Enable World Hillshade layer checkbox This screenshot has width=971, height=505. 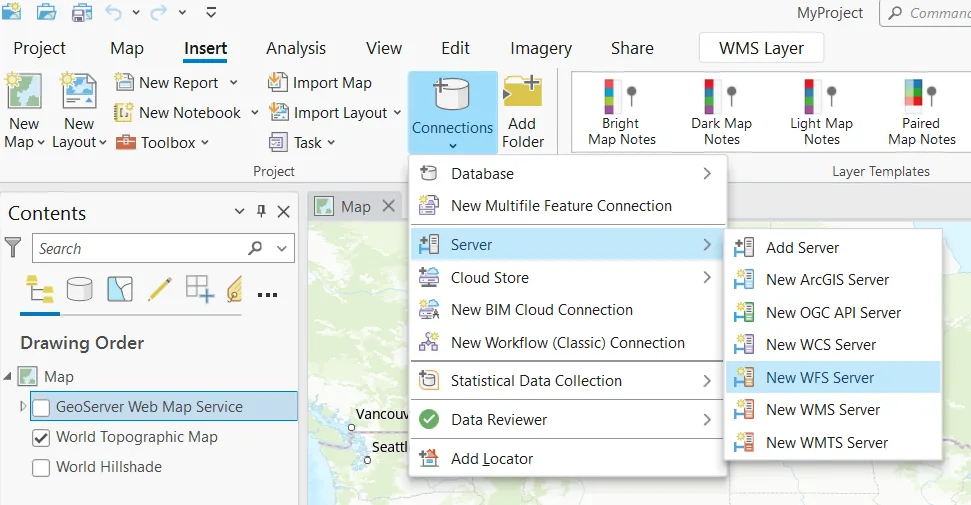(x=41, y=468)
